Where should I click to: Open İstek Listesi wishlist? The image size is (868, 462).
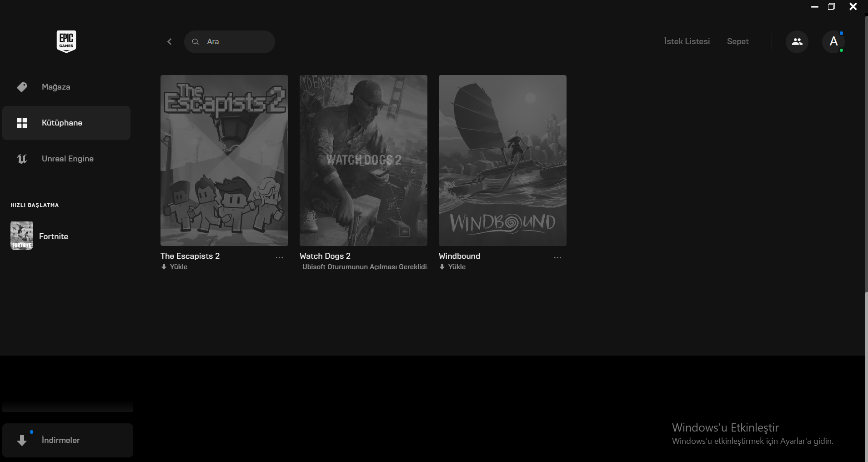pyautogui.click(x=687, y=41)
